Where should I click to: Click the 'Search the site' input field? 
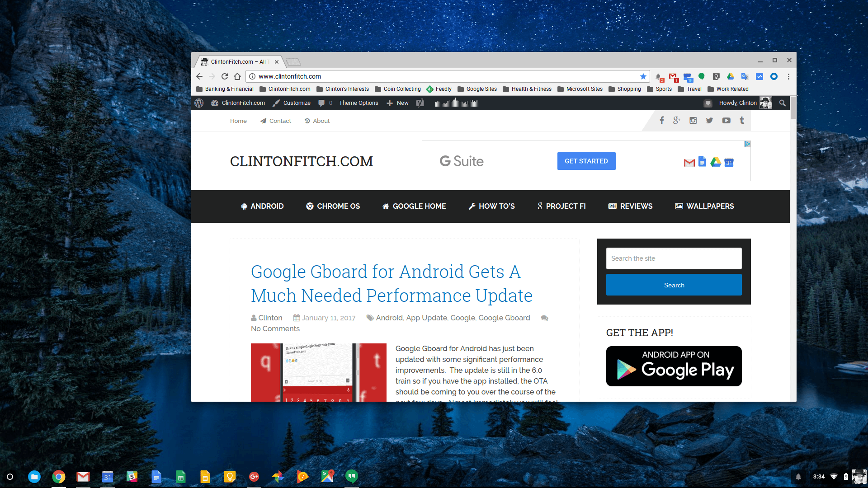click(674, 258)
